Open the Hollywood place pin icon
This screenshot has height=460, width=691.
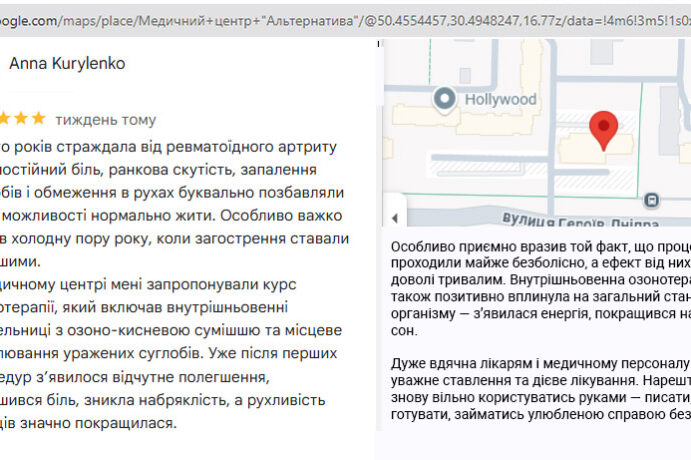[445, 99]
